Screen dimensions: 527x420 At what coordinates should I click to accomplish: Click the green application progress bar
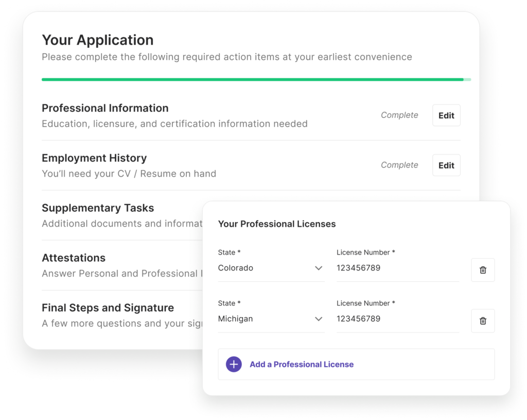pyautogui.click(x=252, y=80)
